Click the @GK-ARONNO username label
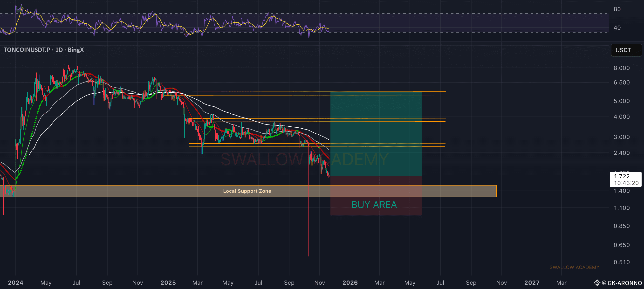 (622, 283)
